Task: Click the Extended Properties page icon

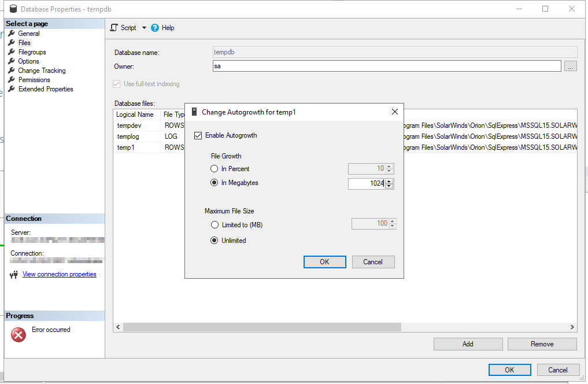Action: point(12,88)
